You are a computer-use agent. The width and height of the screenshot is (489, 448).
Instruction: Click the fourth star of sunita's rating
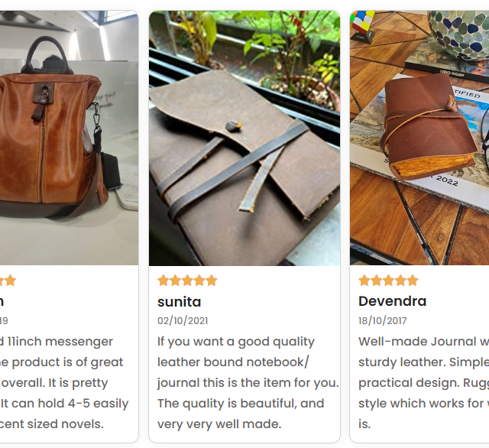coord(199,281)
